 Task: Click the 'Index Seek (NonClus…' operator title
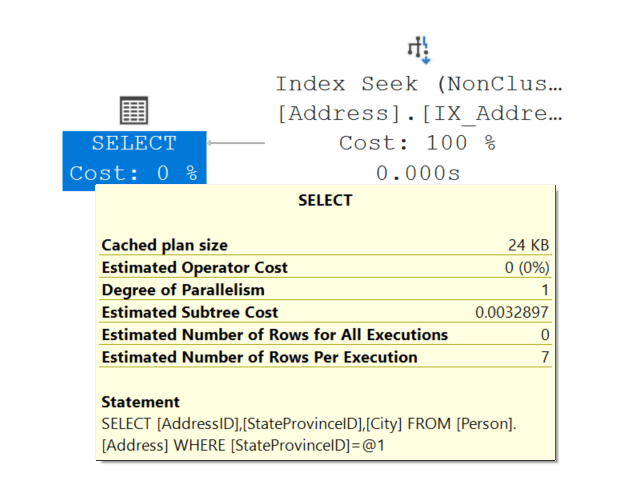418,84
